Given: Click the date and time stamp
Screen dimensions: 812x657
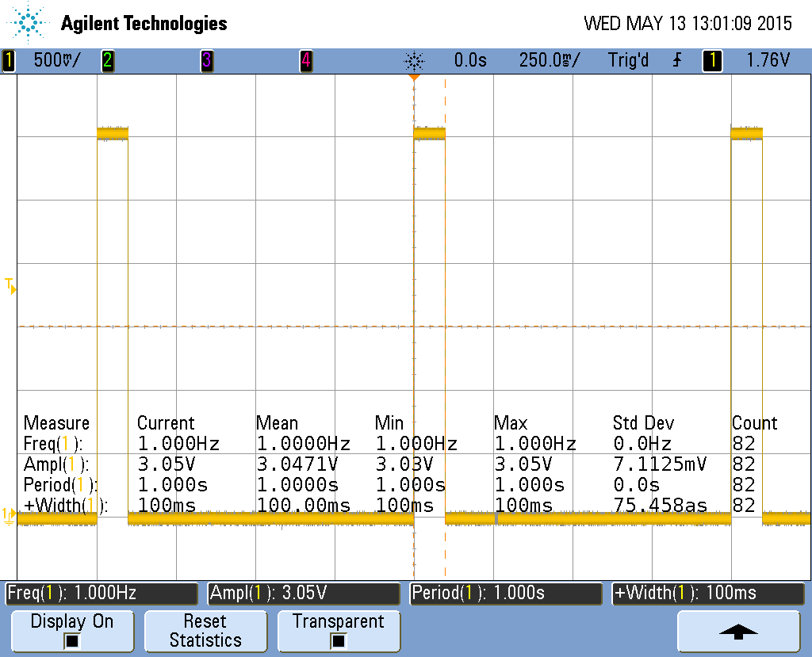Looking at the screenshot, I should (688, 23).
